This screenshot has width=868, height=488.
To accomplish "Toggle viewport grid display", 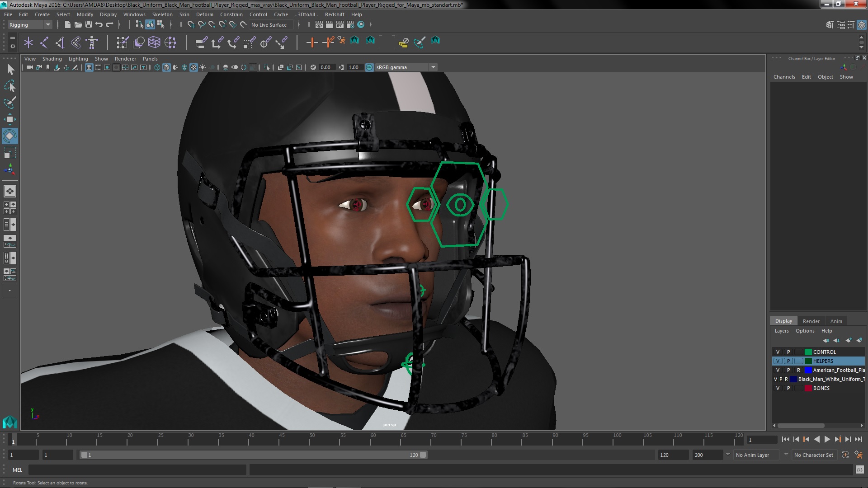I will coord(89,67).
